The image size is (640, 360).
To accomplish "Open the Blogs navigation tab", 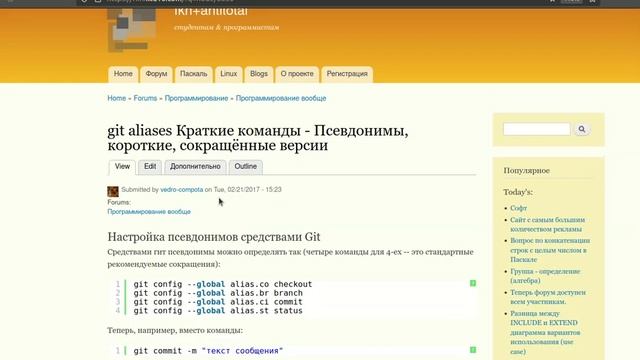I will [259, 74].
